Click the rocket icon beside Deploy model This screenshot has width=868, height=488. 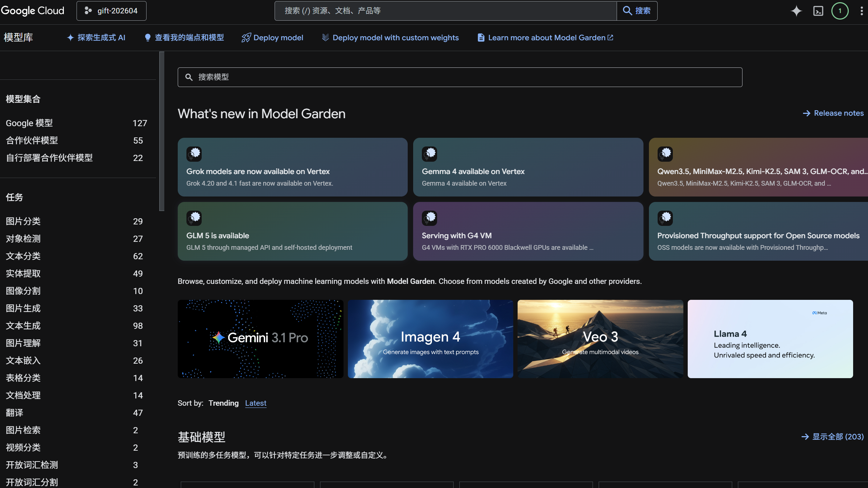coord(246,38)
